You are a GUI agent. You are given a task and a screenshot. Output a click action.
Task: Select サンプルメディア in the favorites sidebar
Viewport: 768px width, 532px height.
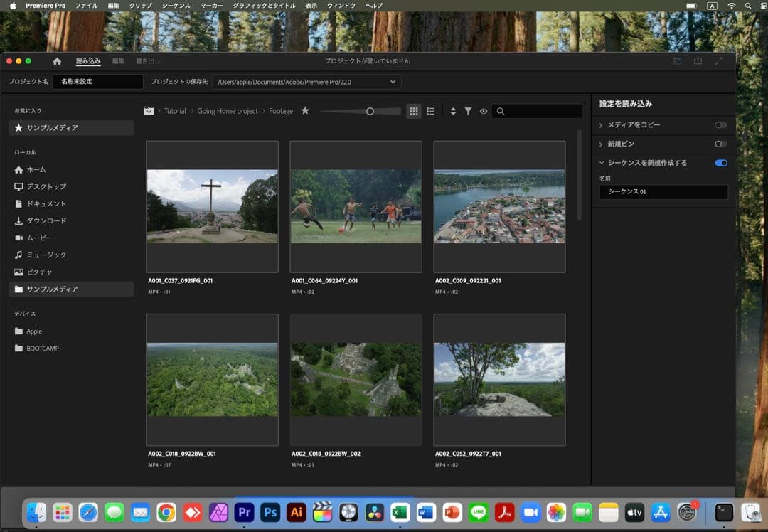point(70,128)
